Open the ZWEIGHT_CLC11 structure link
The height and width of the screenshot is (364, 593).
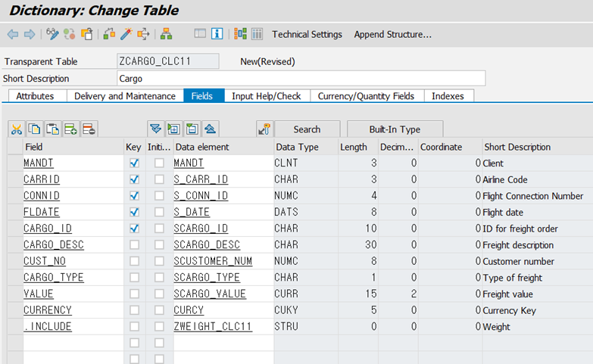tap(213, 326)
